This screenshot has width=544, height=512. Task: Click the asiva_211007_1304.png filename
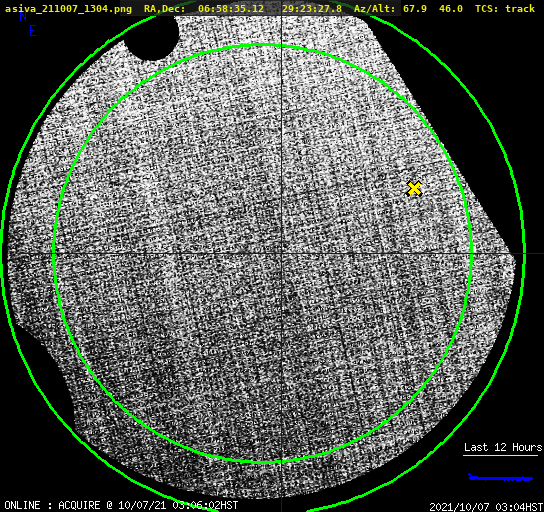pyautogui.click(x=68, y=9)
